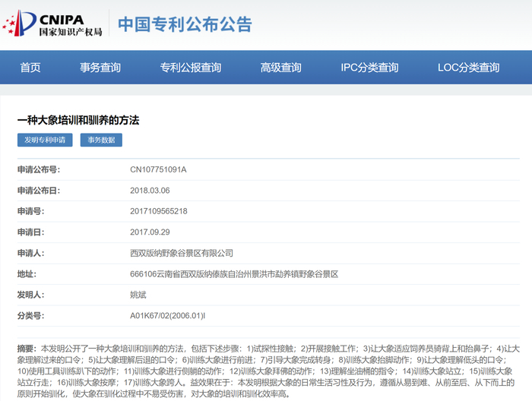Click applicant 西双版纳野象谷景区有限公司
This screenshot has height=401, width=532.
pyautogui.click(x=182, y=253)
